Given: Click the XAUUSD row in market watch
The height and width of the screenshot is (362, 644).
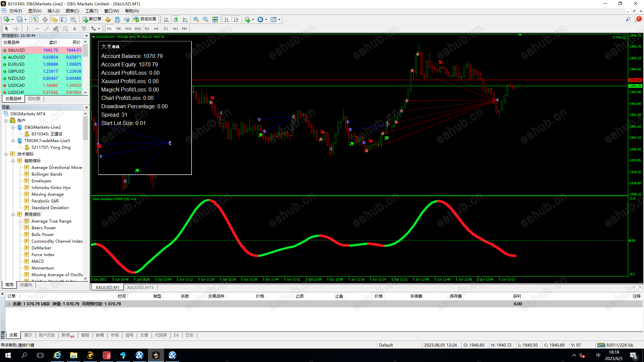Looking at the screenshot, I should pos(16,50).
